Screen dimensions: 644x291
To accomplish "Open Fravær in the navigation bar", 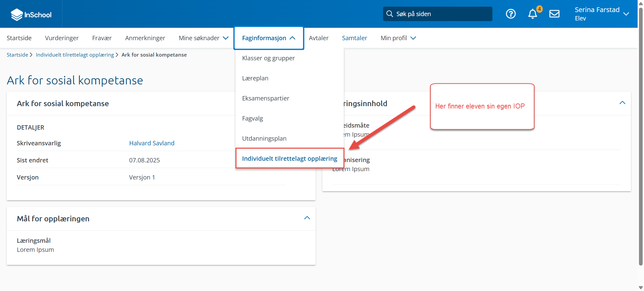I will pyautogui.click(x=102, y=38).
